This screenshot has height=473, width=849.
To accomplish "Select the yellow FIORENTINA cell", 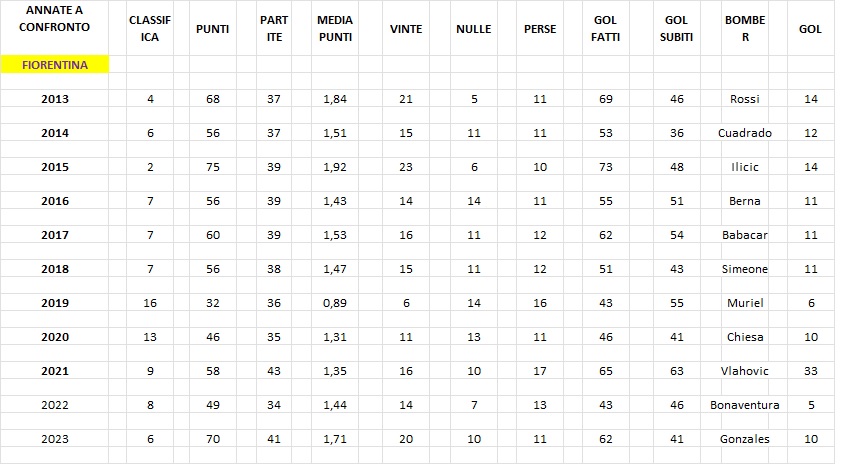I will coord(55,64).
